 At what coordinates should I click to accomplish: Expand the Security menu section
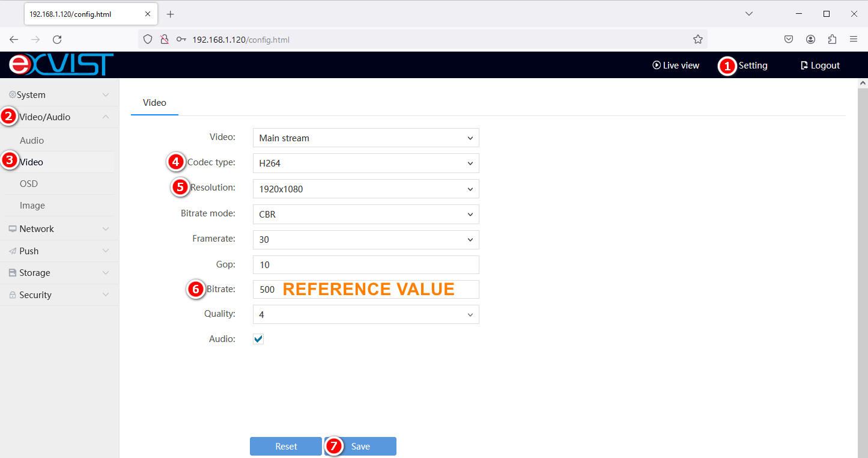click(x=59, y=295)
